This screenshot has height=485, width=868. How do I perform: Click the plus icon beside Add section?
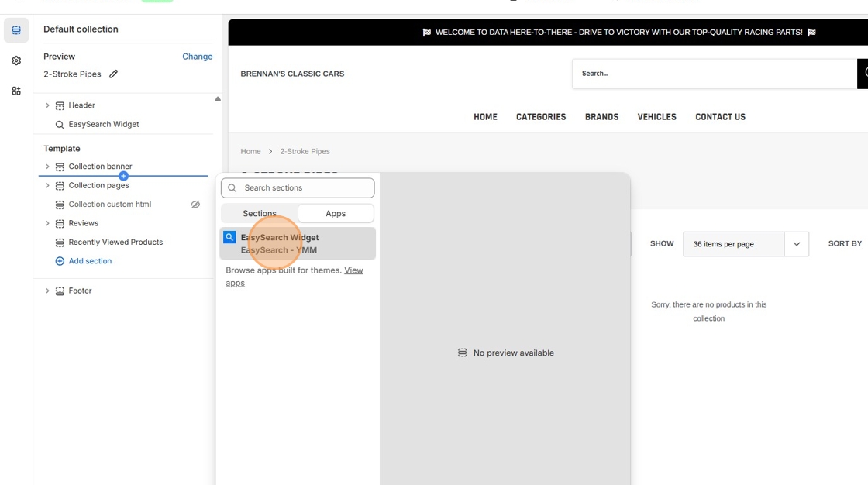click(60, 261)
